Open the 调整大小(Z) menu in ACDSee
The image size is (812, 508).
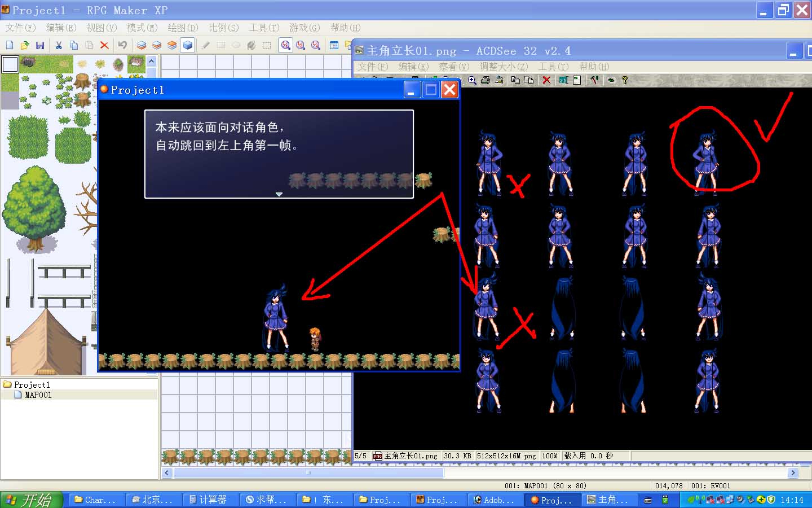click(504, 67)
